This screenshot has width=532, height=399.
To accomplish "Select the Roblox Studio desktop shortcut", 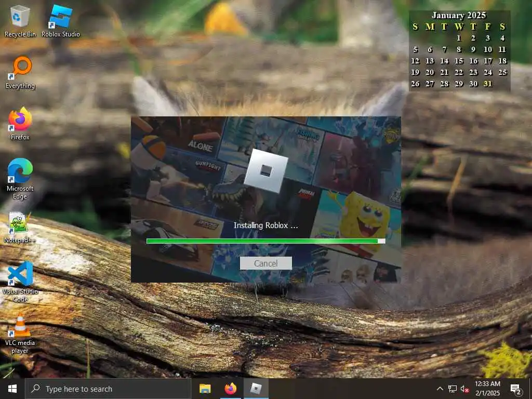I will pos(61,21).
